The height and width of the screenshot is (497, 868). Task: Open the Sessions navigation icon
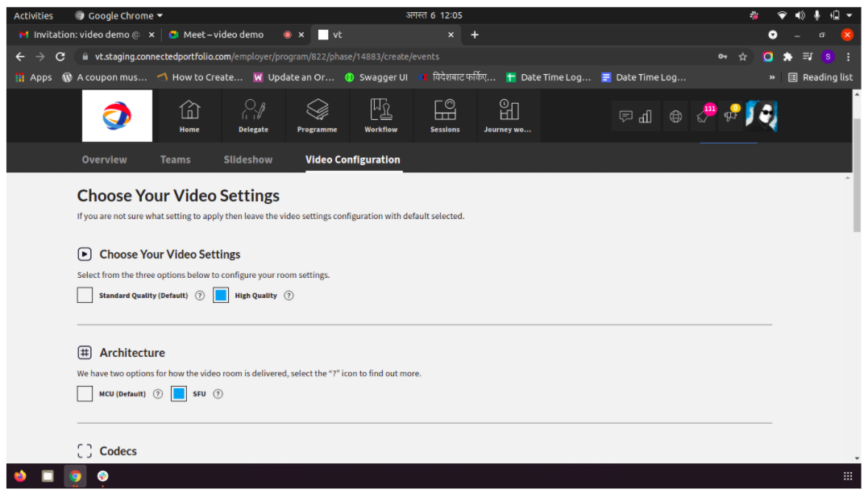445,116
